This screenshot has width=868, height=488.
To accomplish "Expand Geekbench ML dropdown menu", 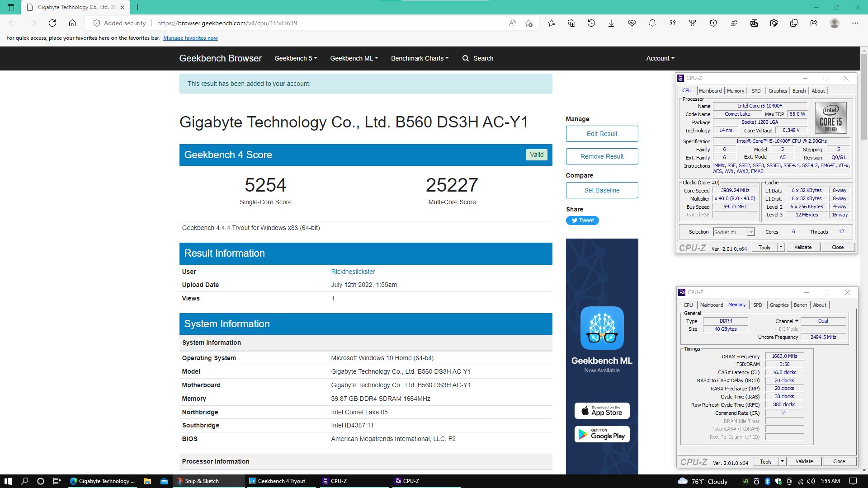I will click(x=354, y=58).
